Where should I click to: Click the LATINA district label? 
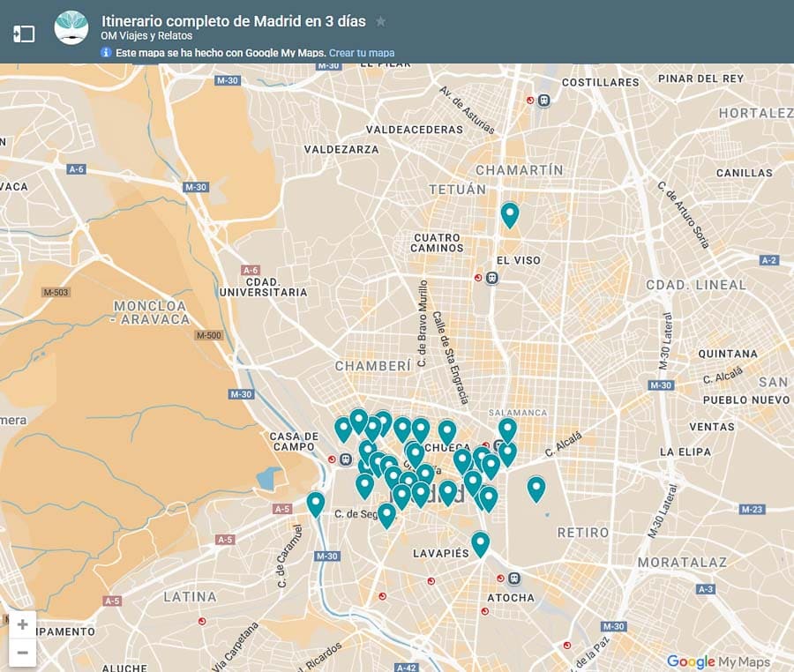coord(190,597)
